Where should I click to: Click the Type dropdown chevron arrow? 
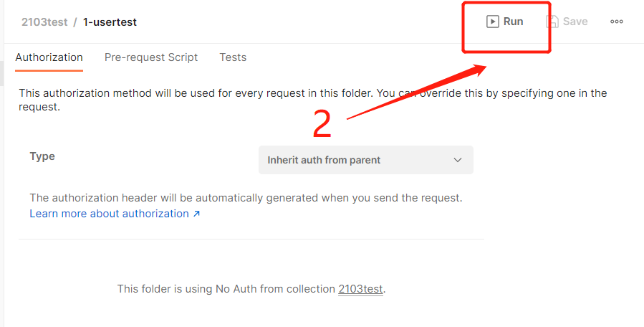[458, 160]
